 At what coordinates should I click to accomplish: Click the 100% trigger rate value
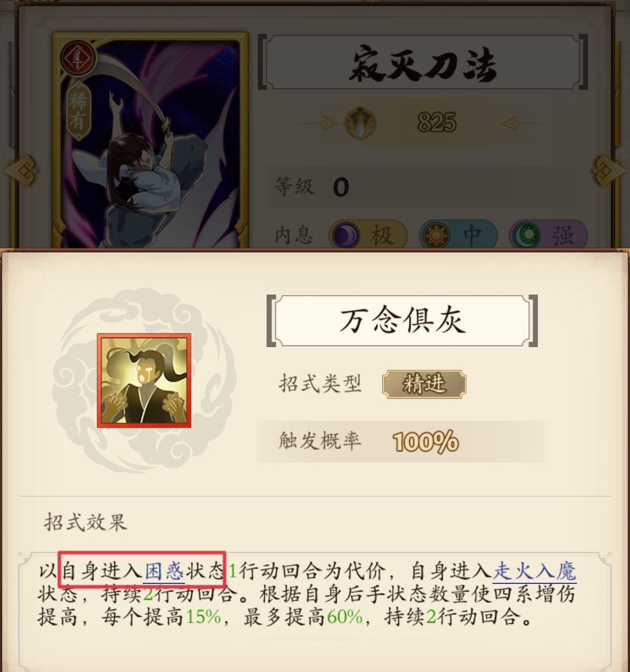(426, 442)
